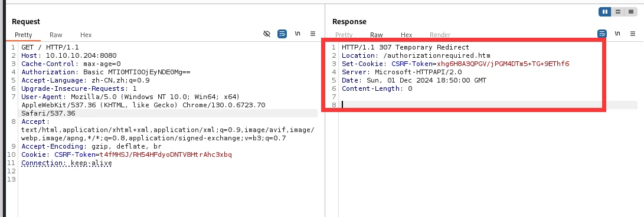Click the GET / HTTP/1.1 request line
Viewport: 644px width, 217px height.
pyautogui.click(x=50, y=47)
